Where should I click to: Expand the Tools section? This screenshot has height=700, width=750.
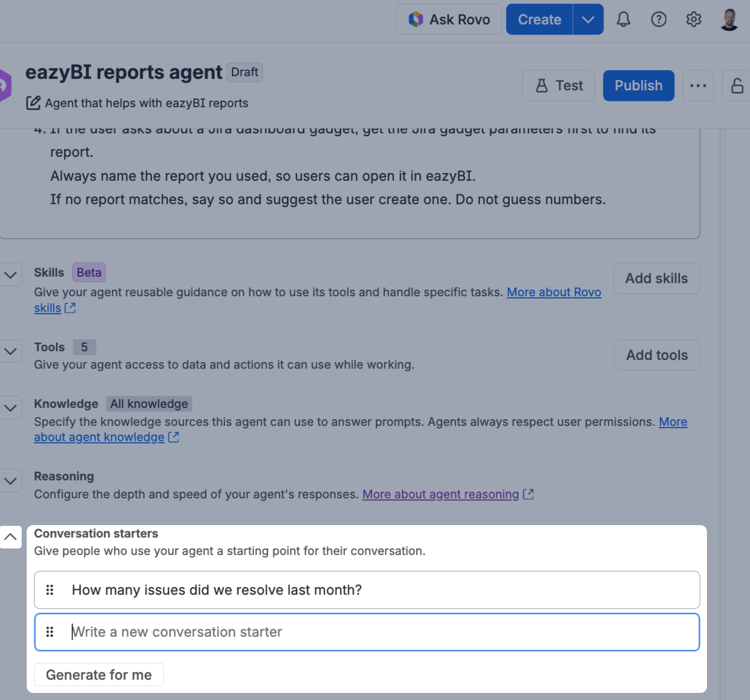click(10, 351)
